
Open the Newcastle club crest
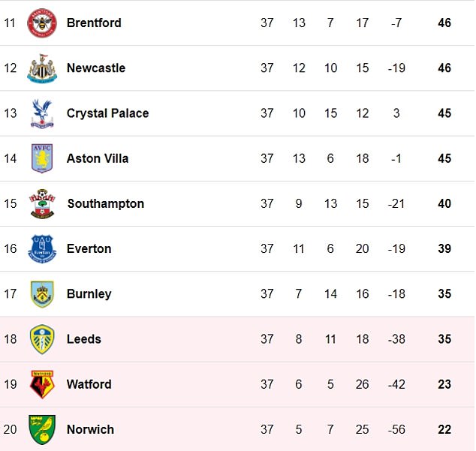click(42, 68)
